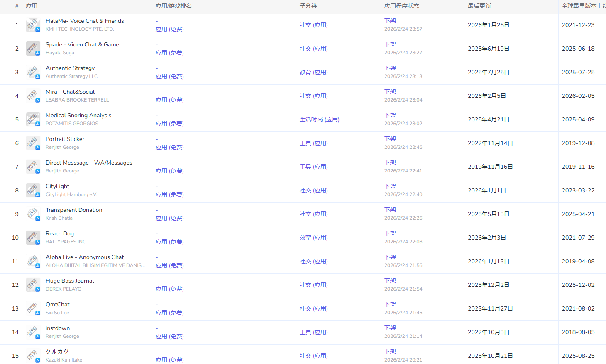
Task: View developer Siu So Lee
Action: point(57,313)
